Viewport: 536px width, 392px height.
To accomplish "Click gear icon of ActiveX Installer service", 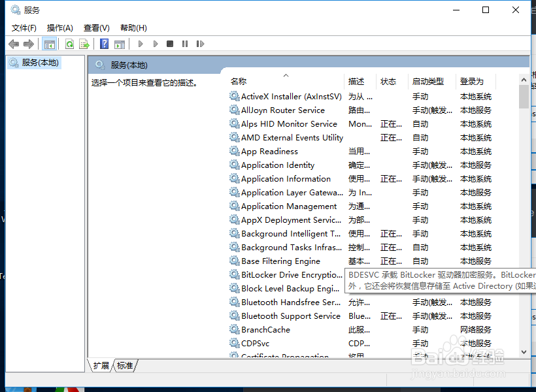I will 234,96.
